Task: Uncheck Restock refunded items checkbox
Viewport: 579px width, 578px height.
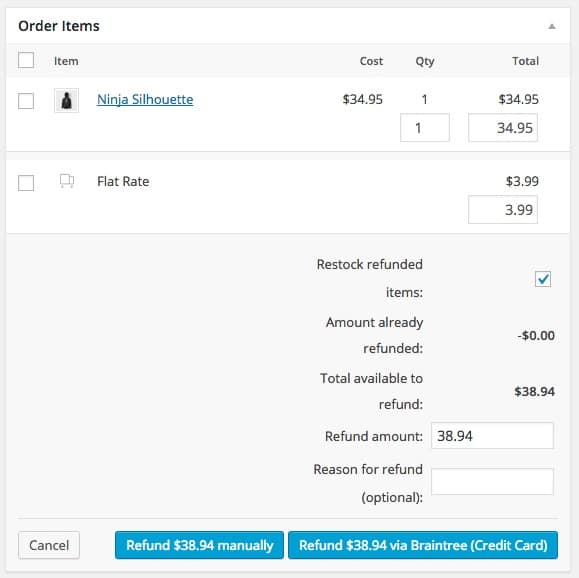Action: coord(543,279)
